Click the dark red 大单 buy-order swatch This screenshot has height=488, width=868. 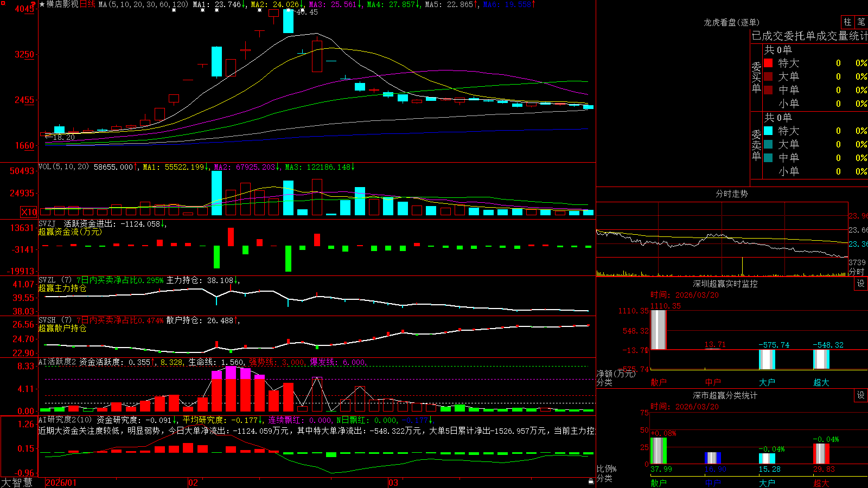[768, 76]
